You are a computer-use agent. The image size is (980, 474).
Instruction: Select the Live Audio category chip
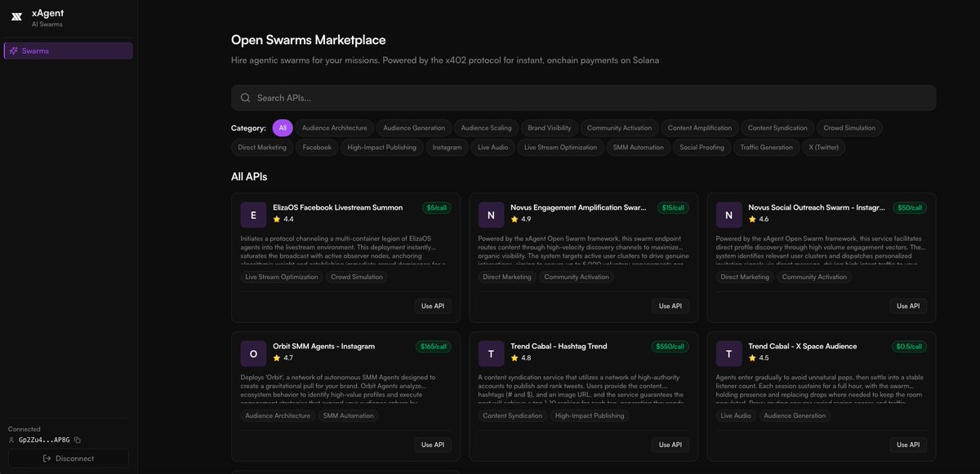(493, 148)
